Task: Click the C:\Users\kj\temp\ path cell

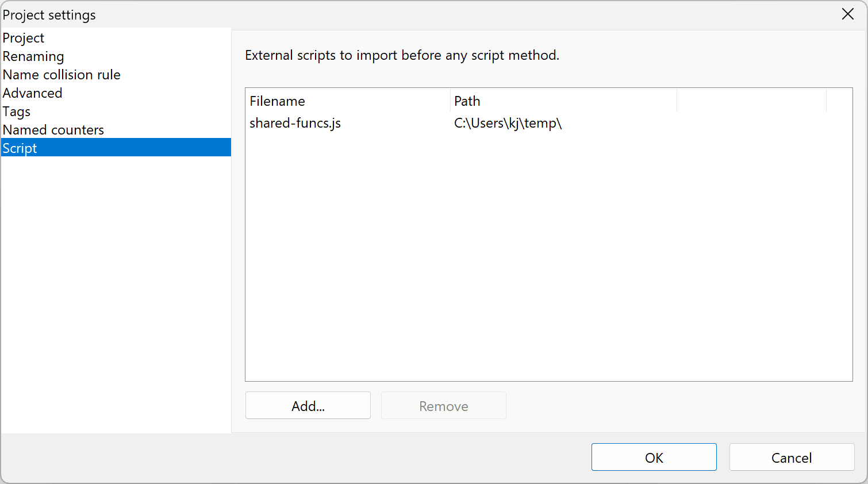Action: point(508,123)
